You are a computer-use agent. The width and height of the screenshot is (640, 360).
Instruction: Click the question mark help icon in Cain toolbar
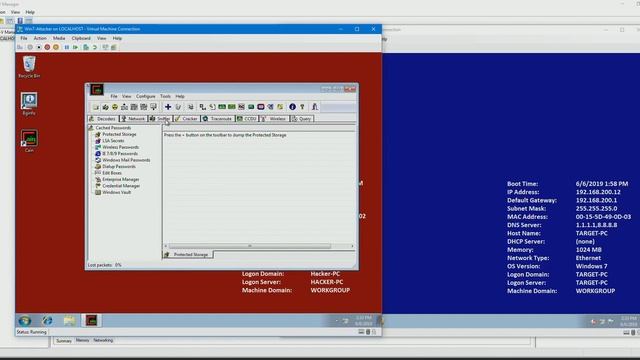302,107
